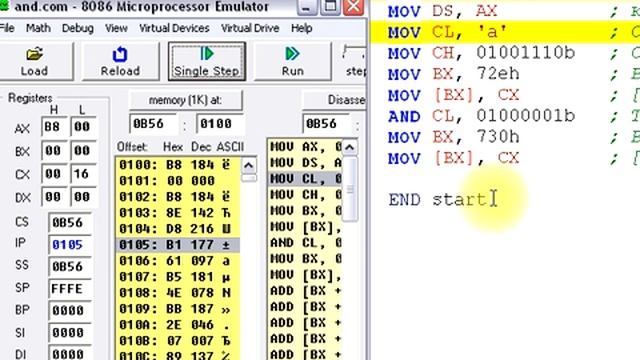
Task: Click the memory (1K) at button
Action: [186, 100]
